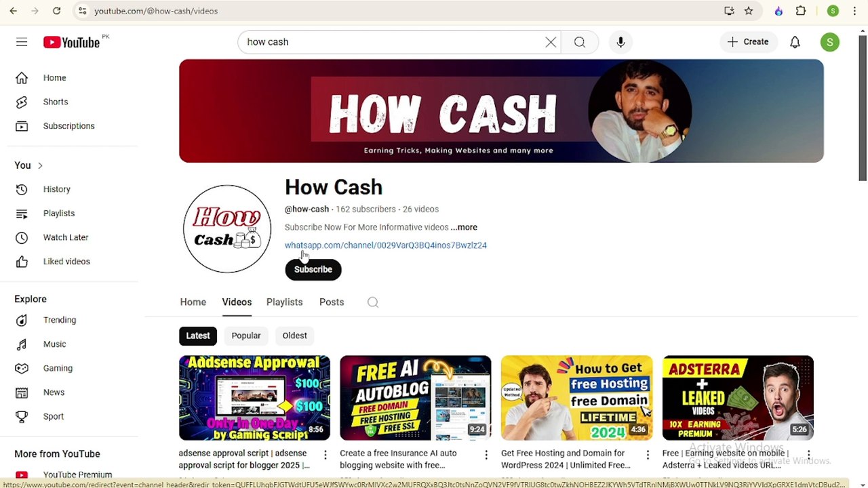This screenshot has width=868, height=488.
Task: Open Adsterra Leaked Videos thumbnail
Action: coord(738,398)
